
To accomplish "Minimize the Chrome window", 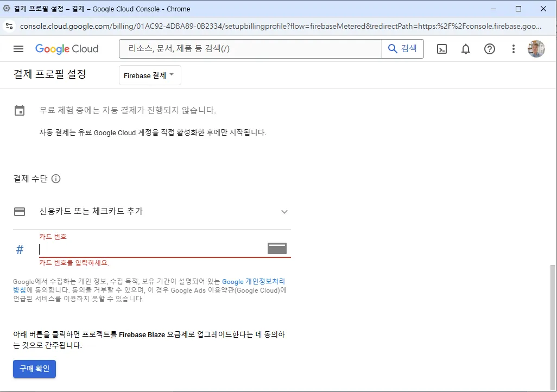I will point(493,9).
